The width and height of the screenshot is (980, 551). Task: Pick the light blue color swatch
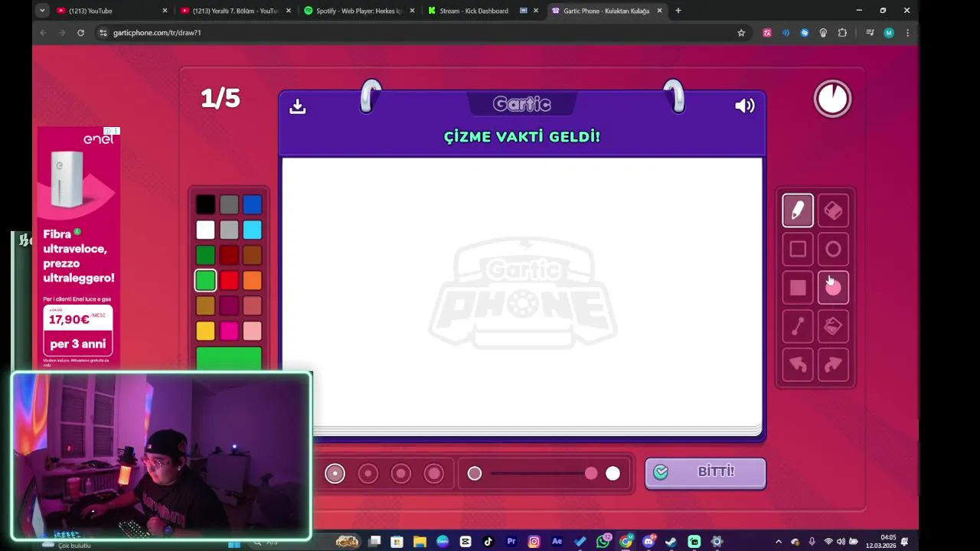coord(253,230)
